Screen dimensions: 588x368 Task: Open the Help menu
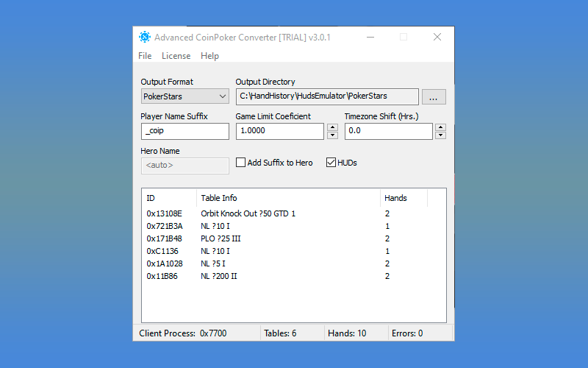pyautogui.click(x=209, y=56)
